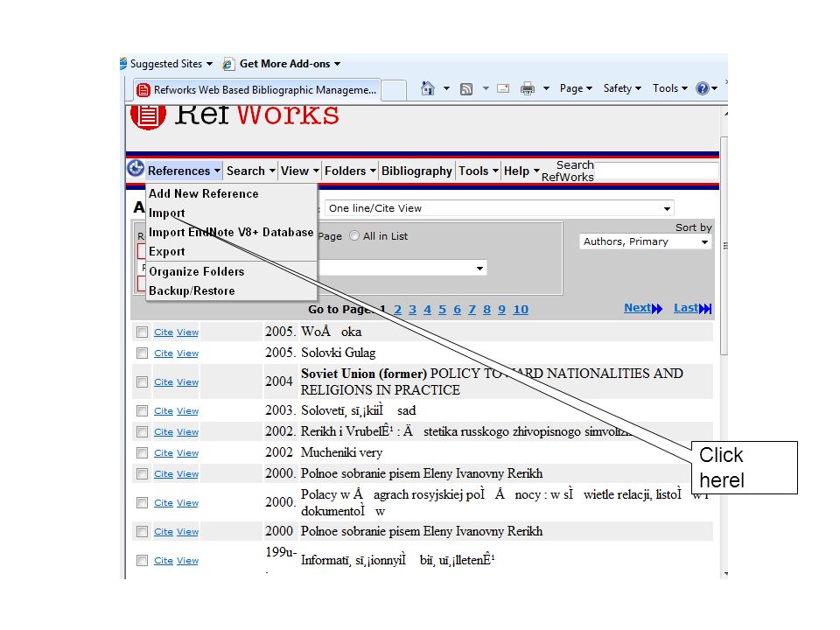Click View link for Soviet Union (former)
This screenshot has width=840, height=630.
pos(187,382)
